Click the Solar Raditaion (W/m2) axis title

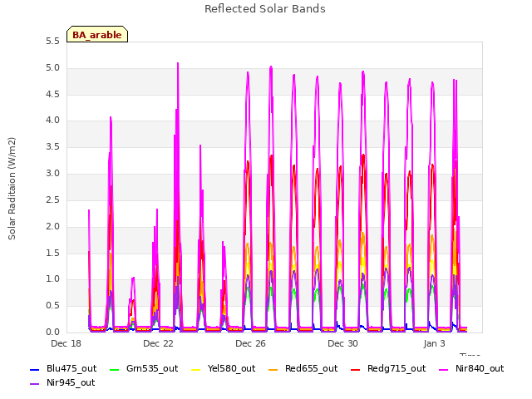point(12,189)
